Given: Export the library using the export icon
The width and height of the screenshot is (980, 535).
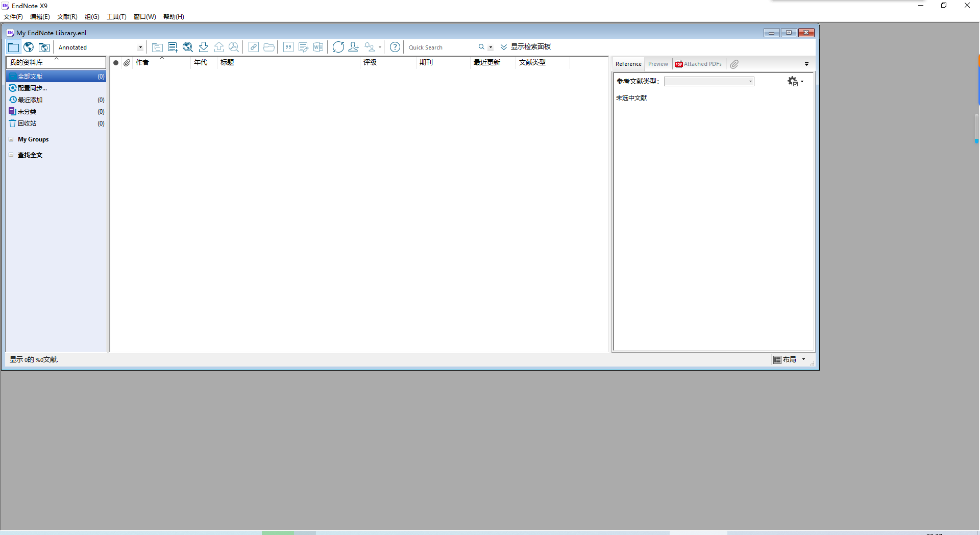Looking at the screenshot, I should [219, 47].
